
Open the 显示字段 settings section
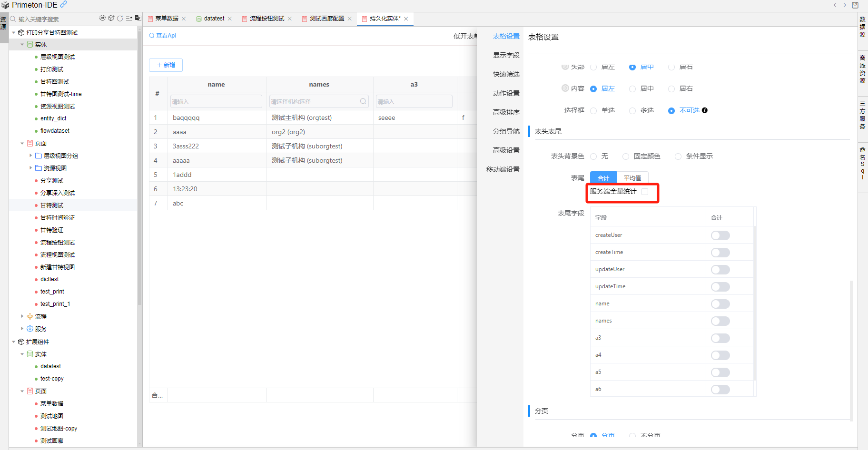coord(506,55)
